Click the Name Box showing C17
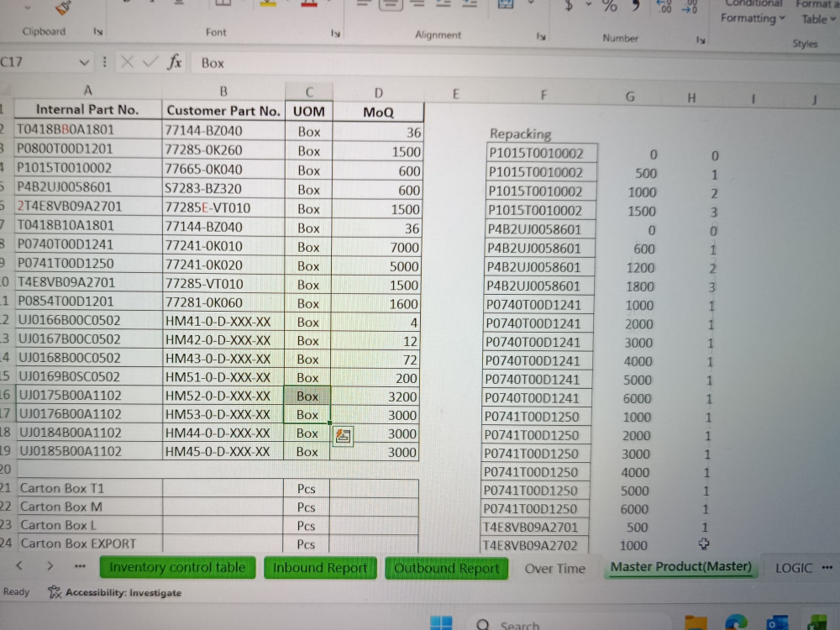The height and width of the screenshot is (630, 840). [x=38, y=62]
